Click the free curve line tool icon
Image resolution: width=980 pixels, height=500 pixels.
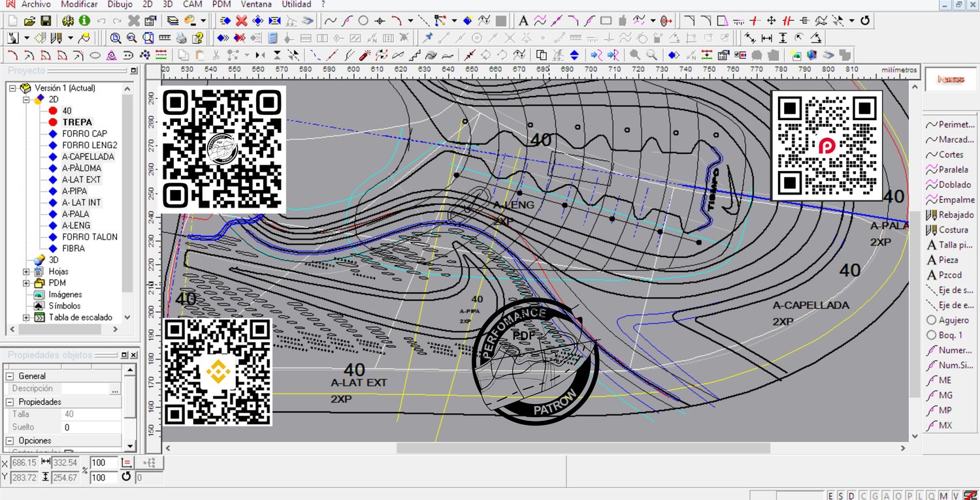(x=331, y=21)
